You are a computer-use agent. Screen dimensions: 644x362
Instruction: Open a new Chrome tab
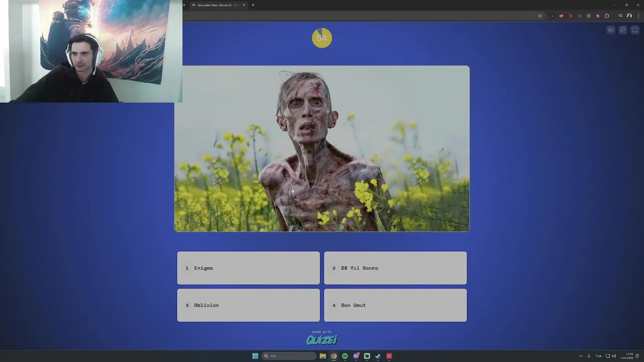[253, 5]
